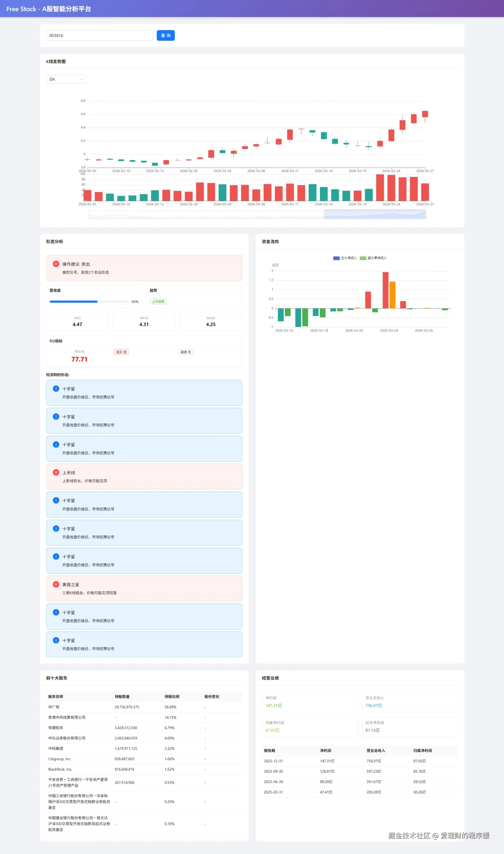
Task: Click the MA5 value 4.47
Action: (x=78, y=324)
